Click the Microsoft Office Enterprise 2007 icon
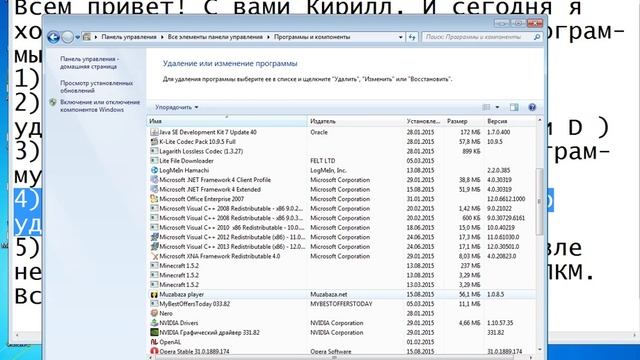The image size is (640, 360). click(x=154, y=199)
